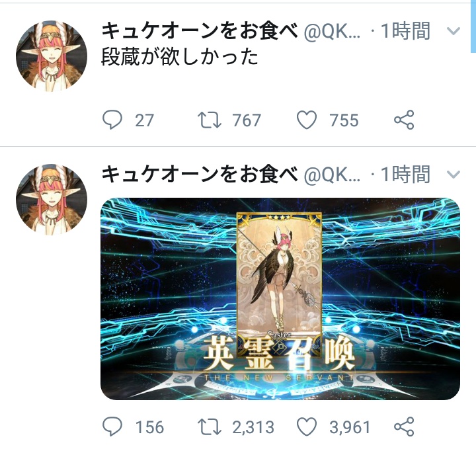
Task: Click the @QK handle on first tweet
Action: 332,32
